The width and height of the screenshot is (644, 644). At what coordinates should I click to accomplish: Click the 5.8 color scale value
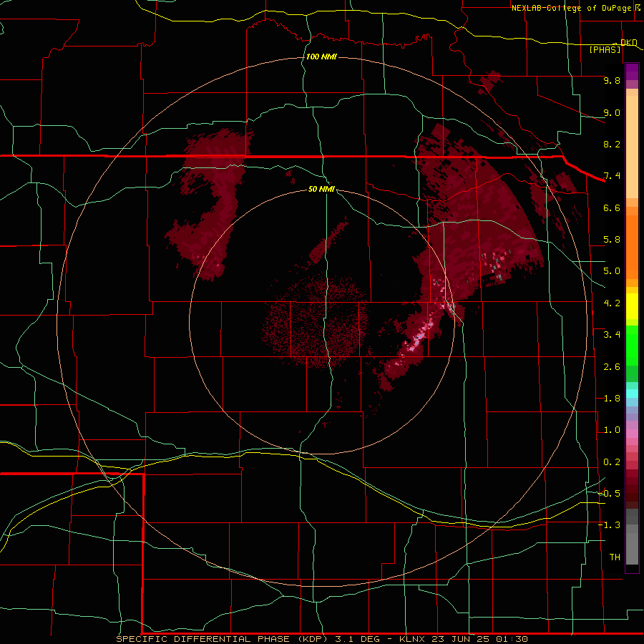click(612, 240)
